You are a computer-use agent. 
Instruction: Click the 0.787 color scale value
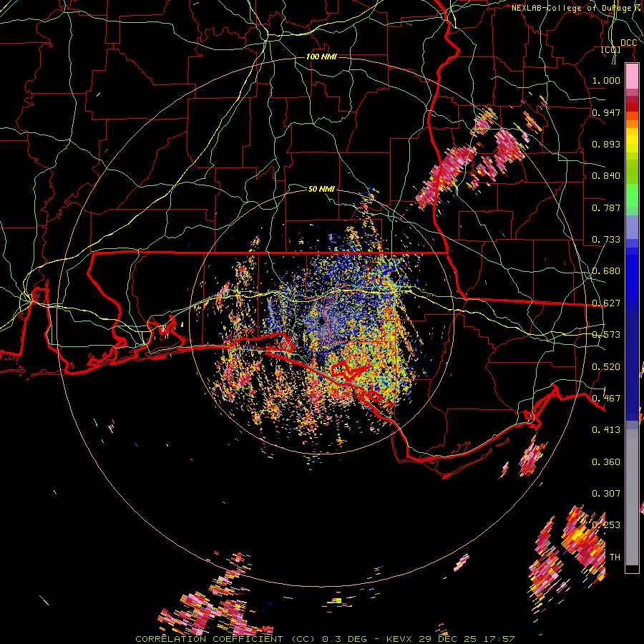[606, 208]
